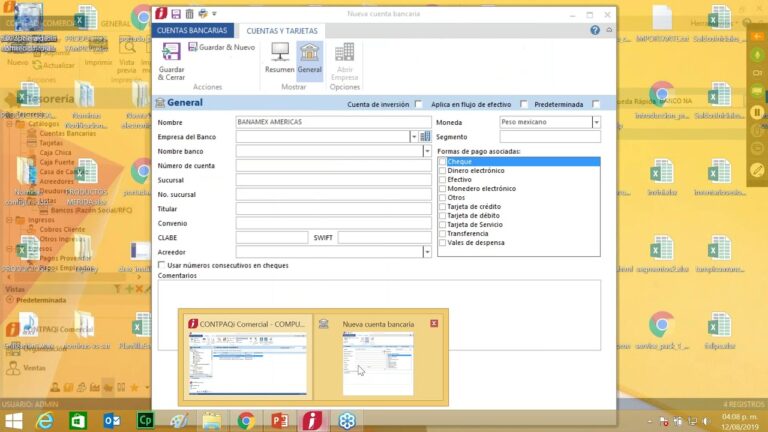Screen dimensions: 768x432
Task: Open Outlook from taskbar
Action: click(112, 421)
